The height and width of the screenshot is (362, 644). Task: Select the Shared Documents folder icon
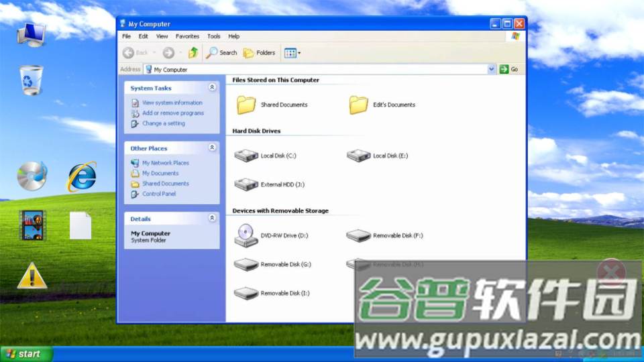pos(246,105)
